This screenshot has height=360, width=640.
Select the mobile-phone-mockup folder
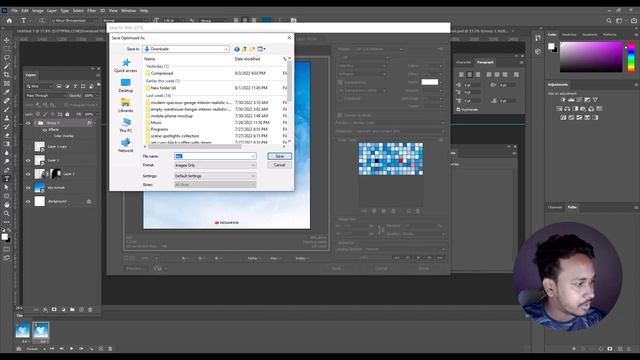click(171, 116)
